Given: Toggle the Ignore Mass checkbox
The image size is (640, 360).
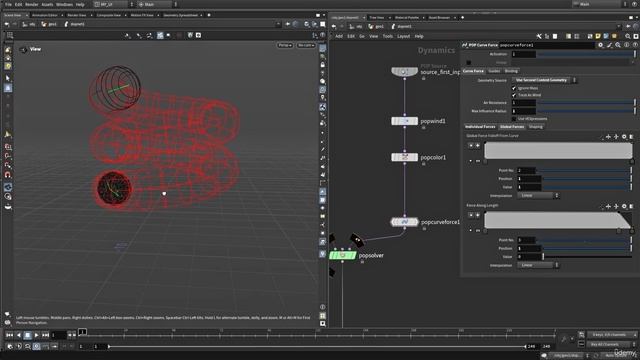Looking at the screenshot, I should point(514,88).
